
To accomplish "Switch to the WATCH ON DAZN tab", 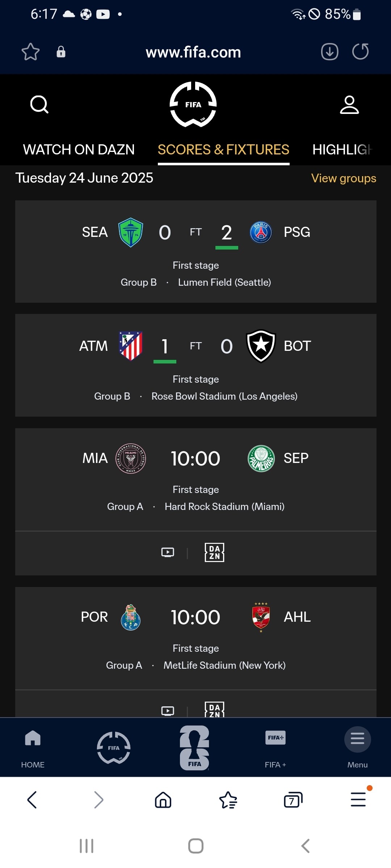I will (x=79, y=150).
